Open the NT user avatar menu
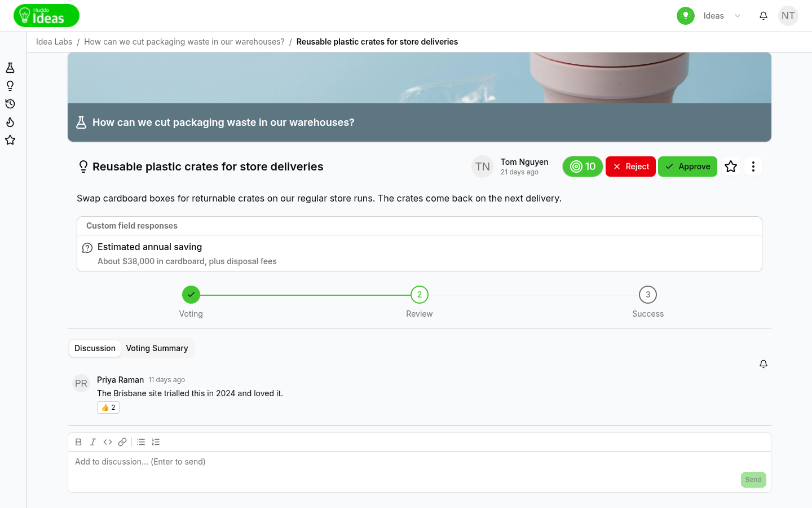812x508 pixels. 788,16
